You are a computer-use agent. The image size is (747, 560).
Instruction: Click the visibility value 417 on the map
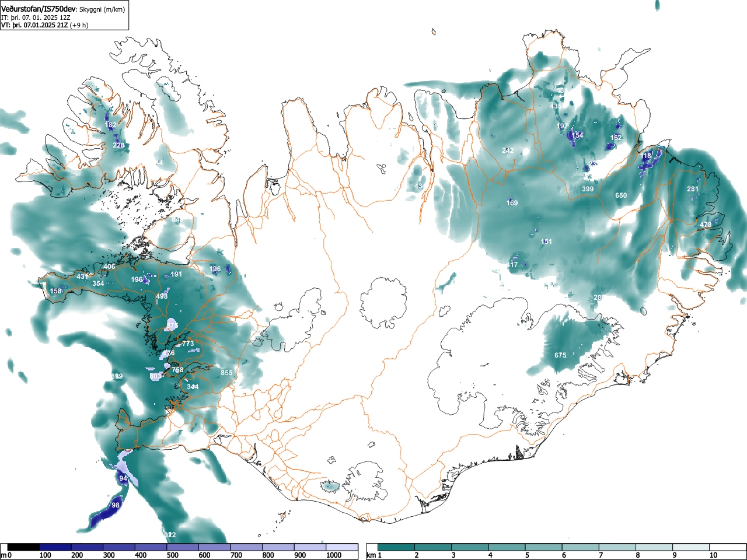(x=512, y=265)
